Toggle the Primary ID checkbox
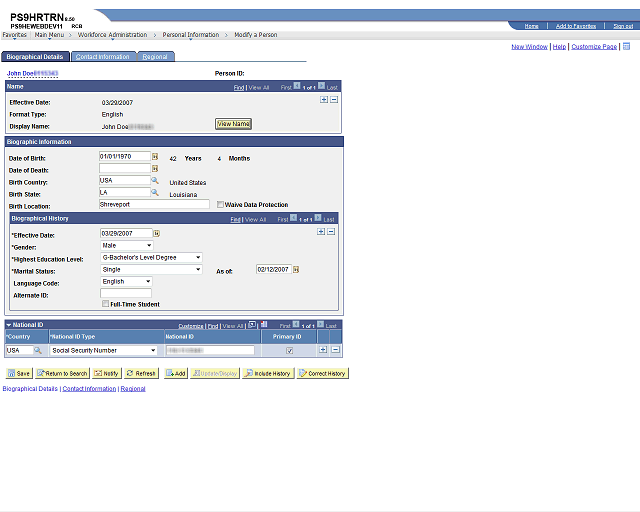This screenshot has height=512, width=640. [289, 350]
